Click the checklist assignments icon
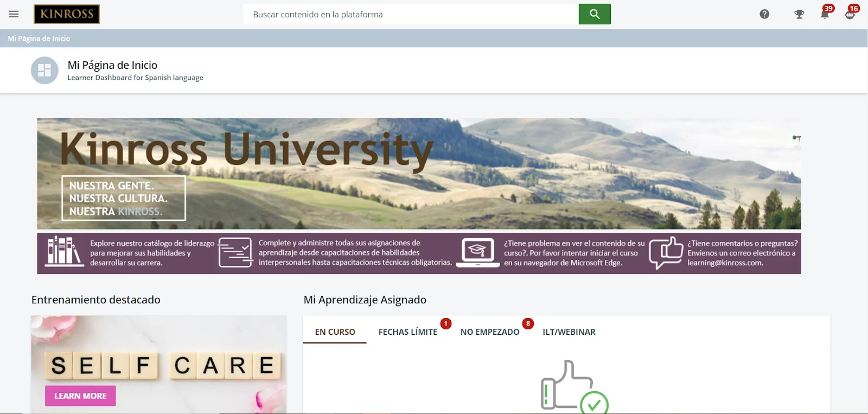The image size is (868, 414). pos(235,252)
